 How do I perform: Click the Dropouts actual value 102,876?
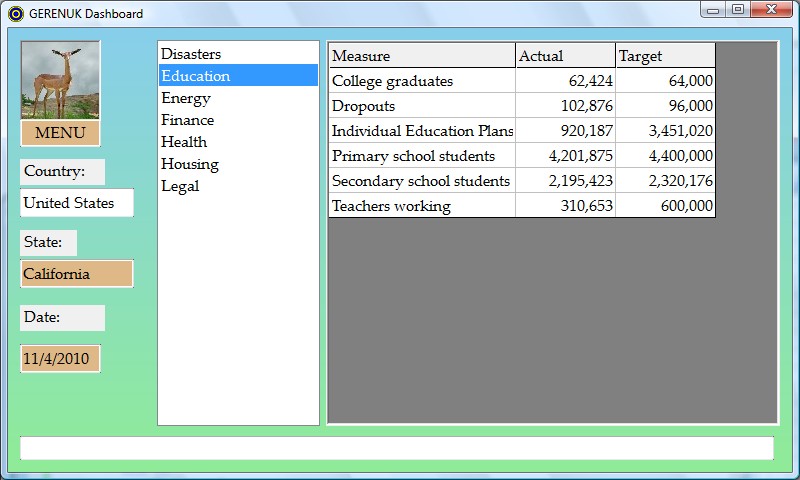point(565,106)
